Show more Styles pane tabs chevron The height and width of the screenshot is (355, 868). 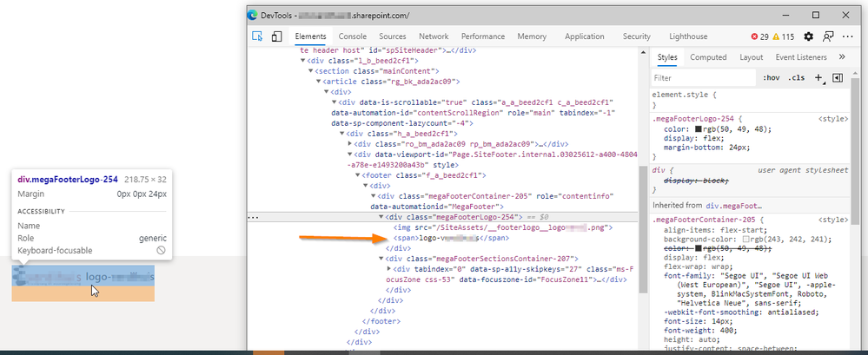point(842,57)
